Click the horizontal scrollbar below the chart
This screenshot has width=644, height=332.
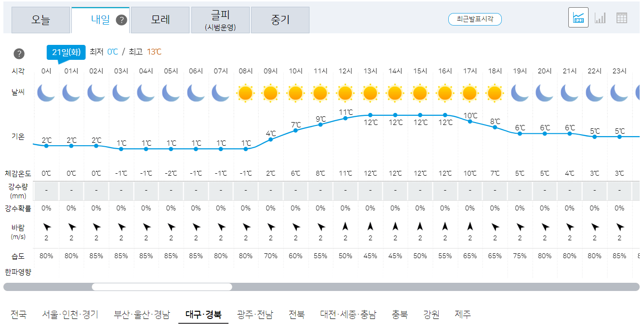pyautogui.click(x=161, y=287)
